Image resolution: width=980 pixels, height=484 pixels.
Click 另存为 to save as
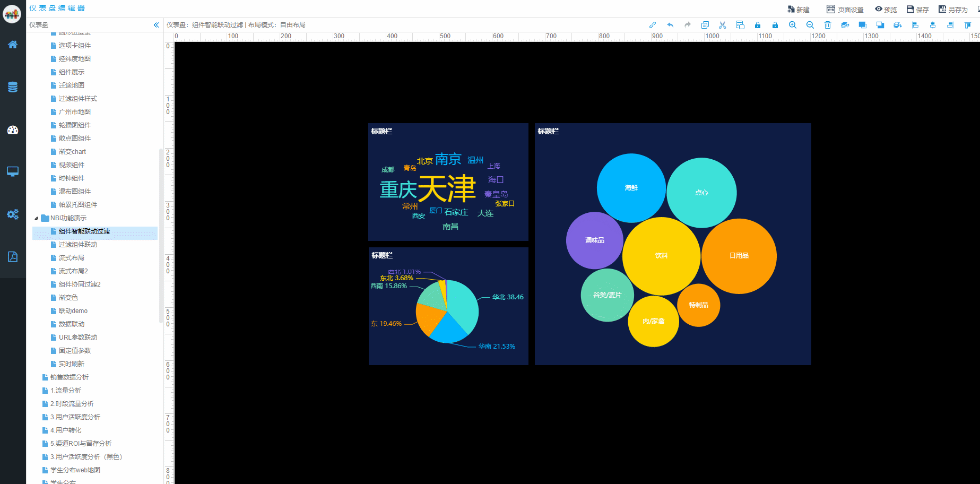[x=953, y=10]
